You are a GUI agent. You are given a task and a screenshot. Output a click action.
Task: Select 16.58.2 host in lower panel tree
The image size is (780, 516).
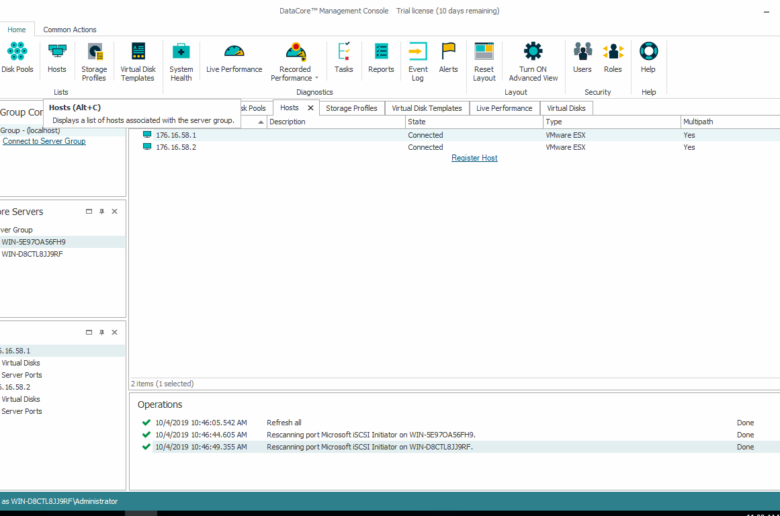click(15, 387)
